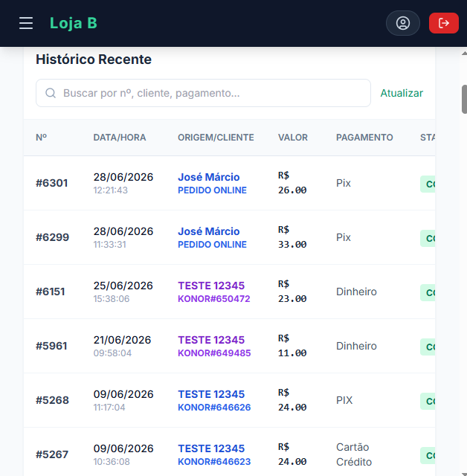Click the ORIGEM/CLIENTE column header
Screen dimensions: 467x476
[216, 138]
